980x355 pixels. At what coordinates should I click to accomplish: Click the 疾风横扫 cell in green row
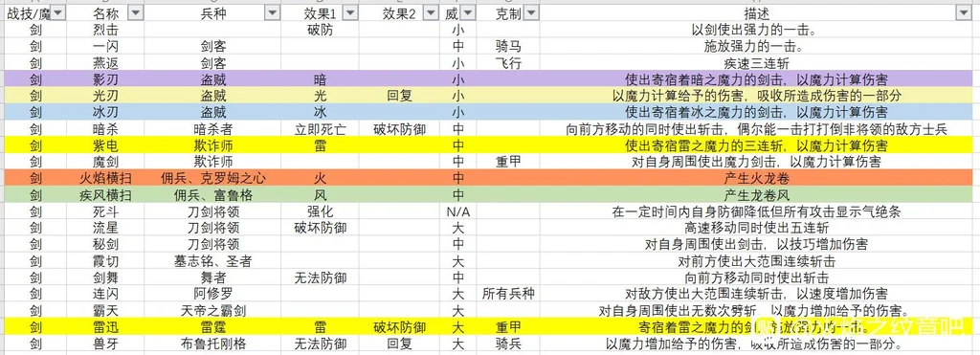[x=105, y=195]
